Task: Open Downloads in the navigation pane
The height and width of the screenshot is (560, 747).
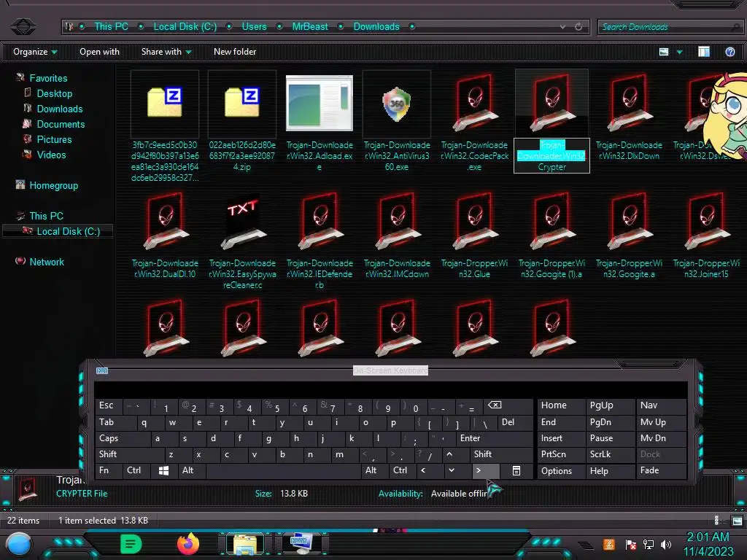Action: 60,109
